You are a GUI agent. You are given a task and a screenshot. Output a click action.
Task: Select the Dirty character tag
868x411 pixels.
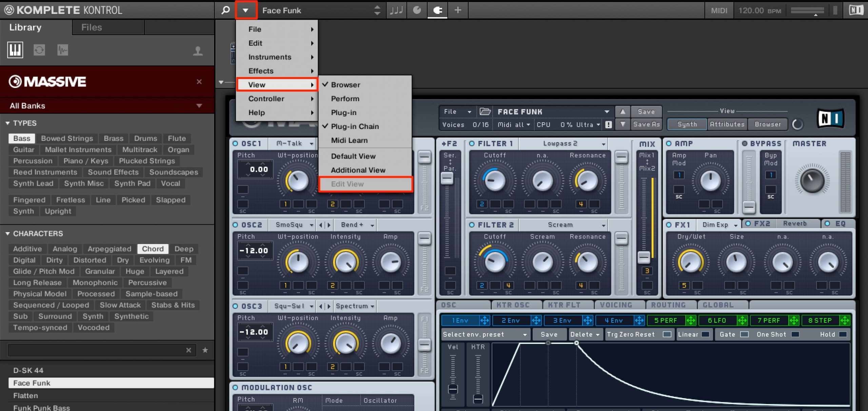(x=55, y=260)
